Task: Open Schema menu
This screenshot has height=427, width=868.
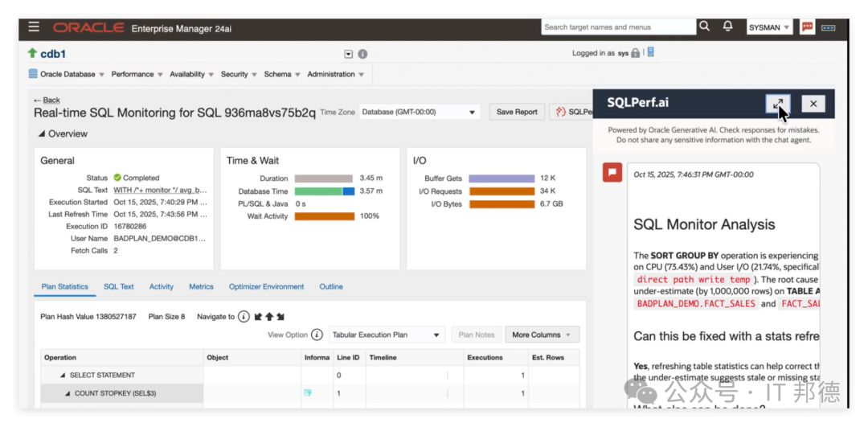Action: [x=282, y=74]
